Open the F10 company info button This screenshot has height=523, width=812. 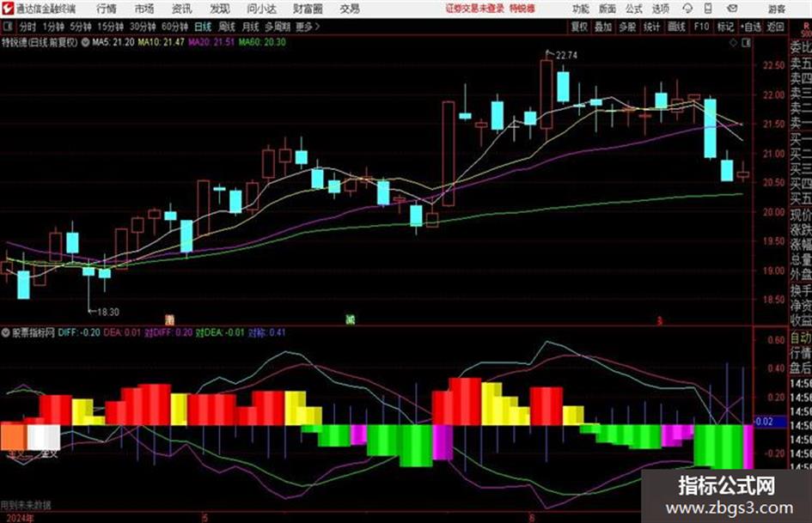701,27
